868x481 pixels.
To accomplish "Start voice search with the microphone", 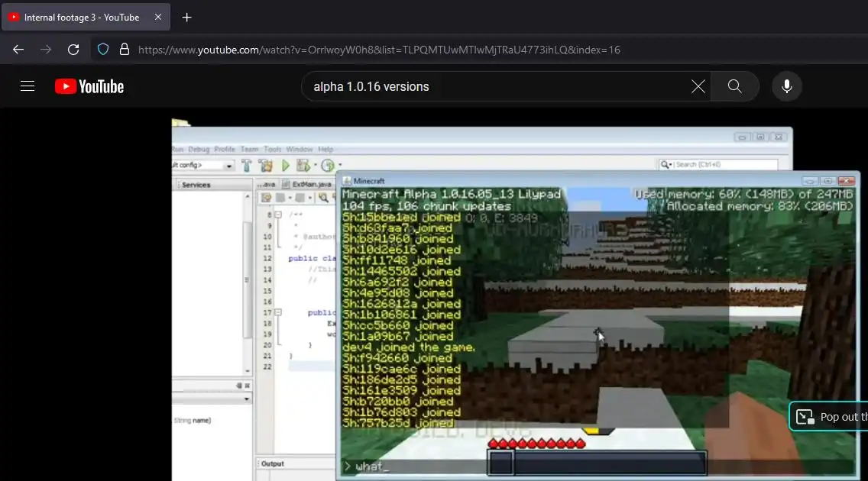I will point(787,86).
